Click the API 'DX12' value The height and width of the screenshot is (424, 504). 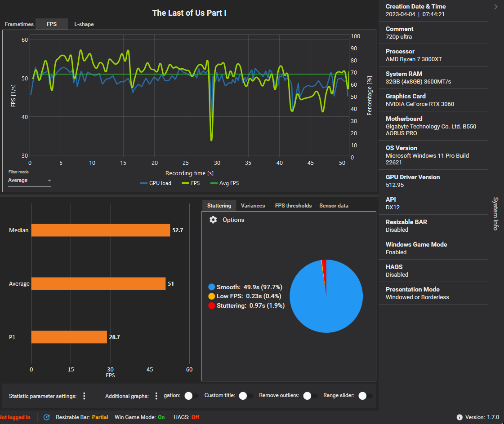point(393,208)
